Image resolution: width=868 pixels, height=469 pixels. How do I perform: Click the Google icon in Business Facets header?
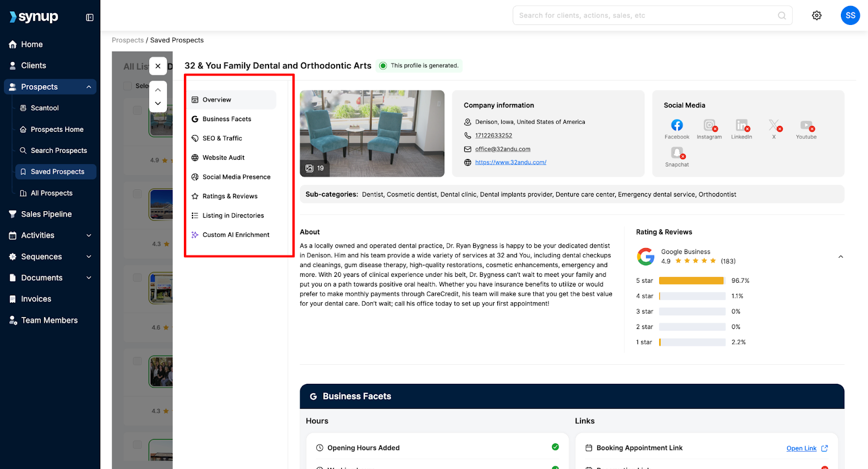[x=313, y=397]
